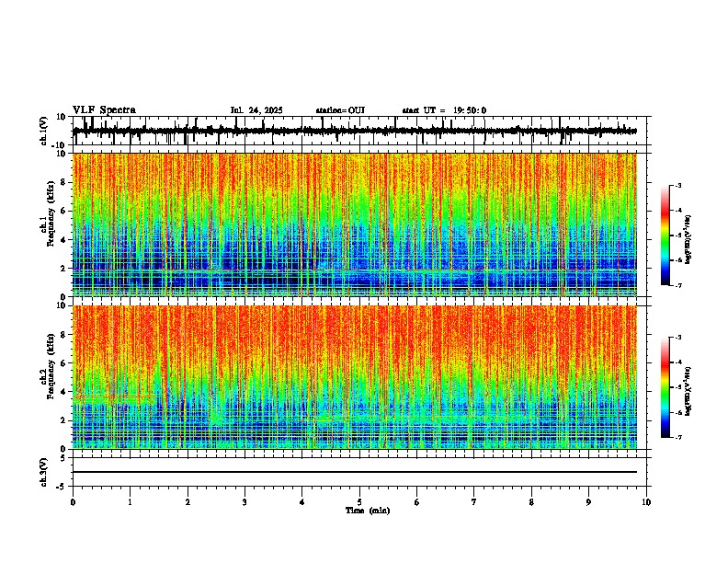The width and height of the screenshot is (728, 563).
Task: Click the "8" kHz tick on ch.1 spectrogram
Action: pos(64,182)
